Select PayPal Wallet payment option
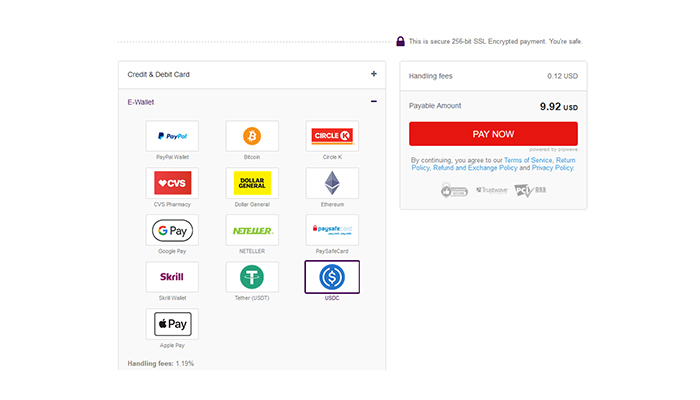Screen dimensions: 700x400 pos(172,136)
